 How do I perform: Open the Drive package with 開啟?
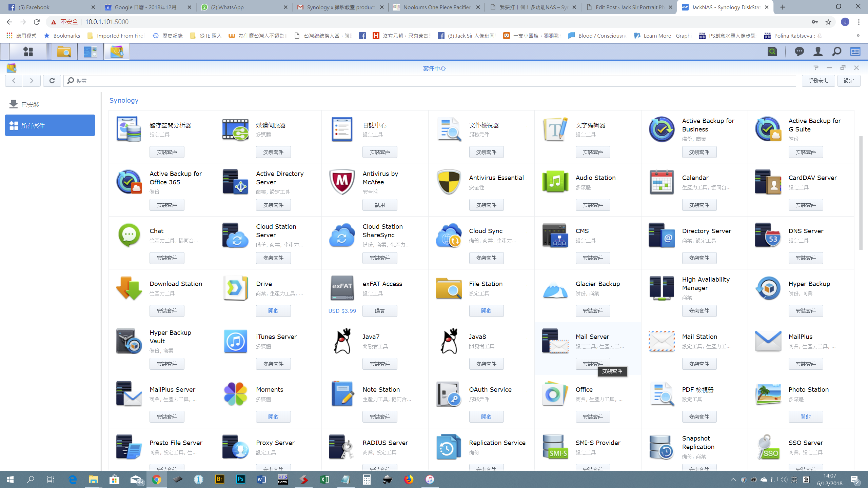coord(273,311)
